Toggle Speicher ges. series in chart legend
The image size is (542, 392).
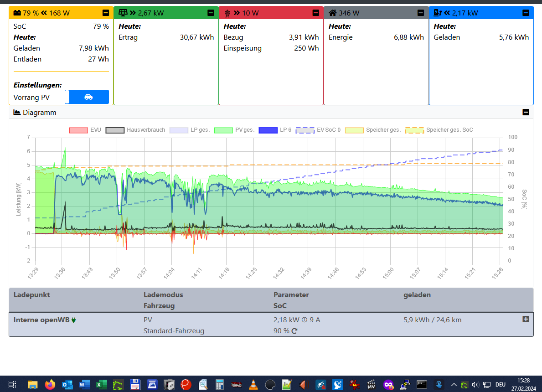pos(372,130)
